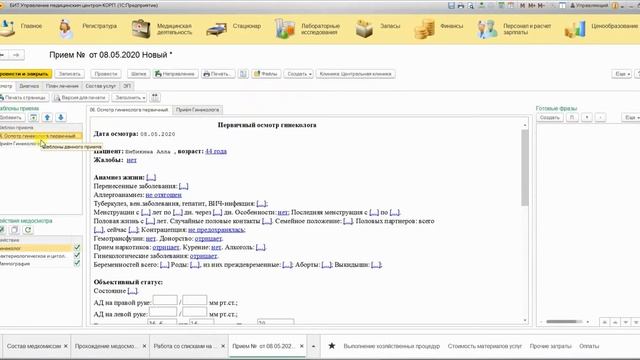
Task: Open the Ценообразование chart icon
Action: pyautogui.click(x=575, y=29)
